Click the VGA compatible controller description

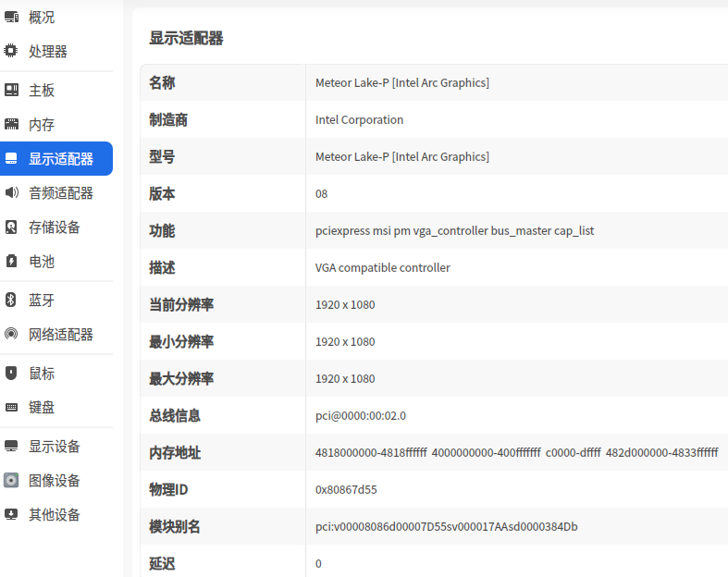(x=383, y=268)
